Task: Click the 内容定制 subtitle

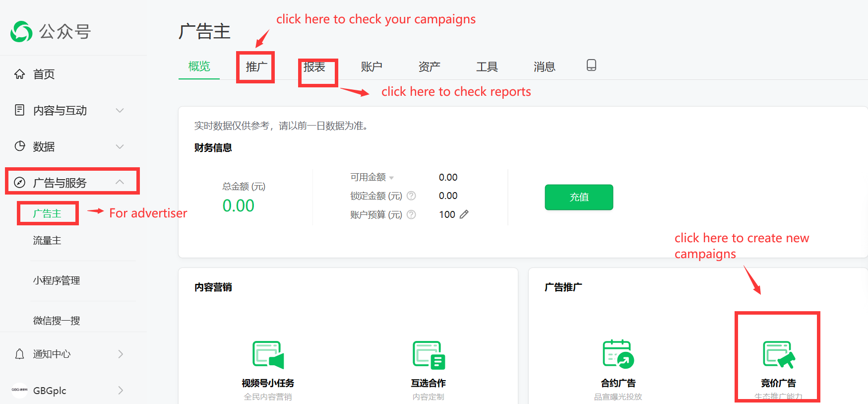Action: [429, 397]
